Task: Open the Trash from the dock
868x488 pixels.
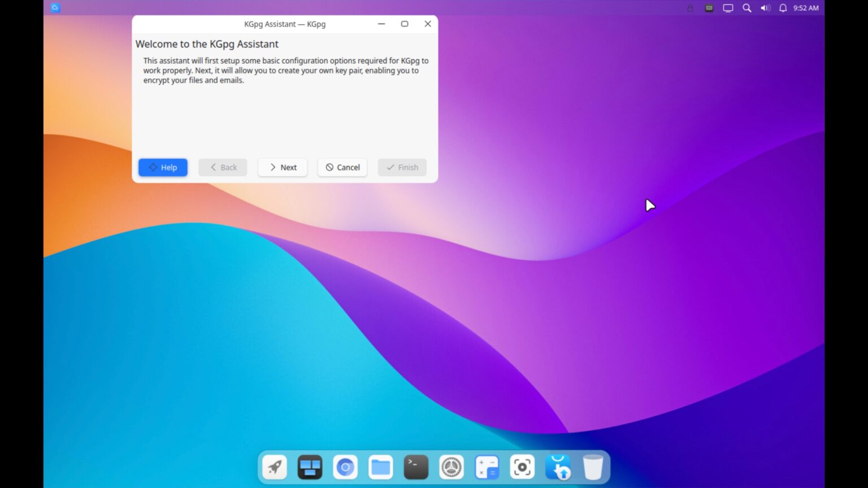Action: (x=592, y=467)
